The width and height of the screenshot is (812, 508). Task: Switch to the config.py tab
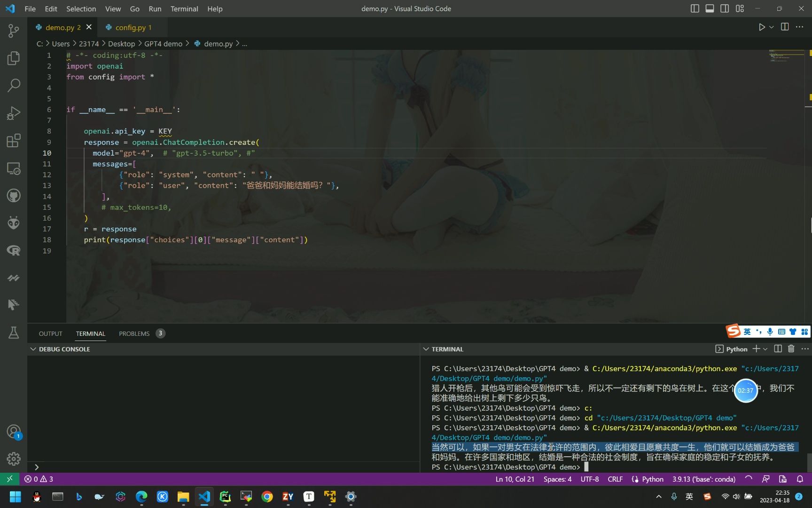pyautogui.click(x=130, y=27)
